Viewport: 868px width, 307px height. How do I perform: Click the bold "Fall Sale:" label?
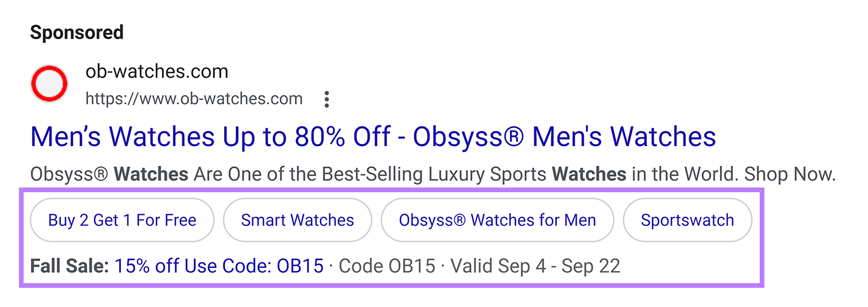69,266
